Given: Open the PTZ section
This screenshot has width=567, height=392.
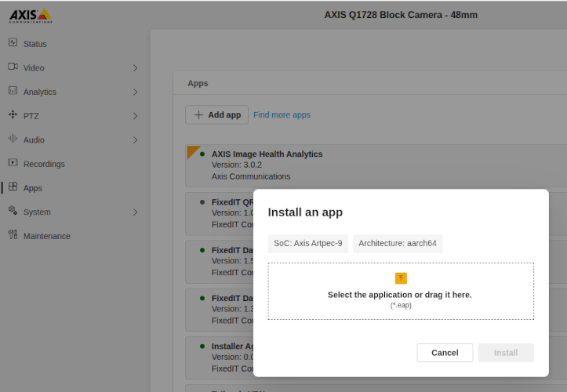Looking at the screenshot, I should (31, 116).
